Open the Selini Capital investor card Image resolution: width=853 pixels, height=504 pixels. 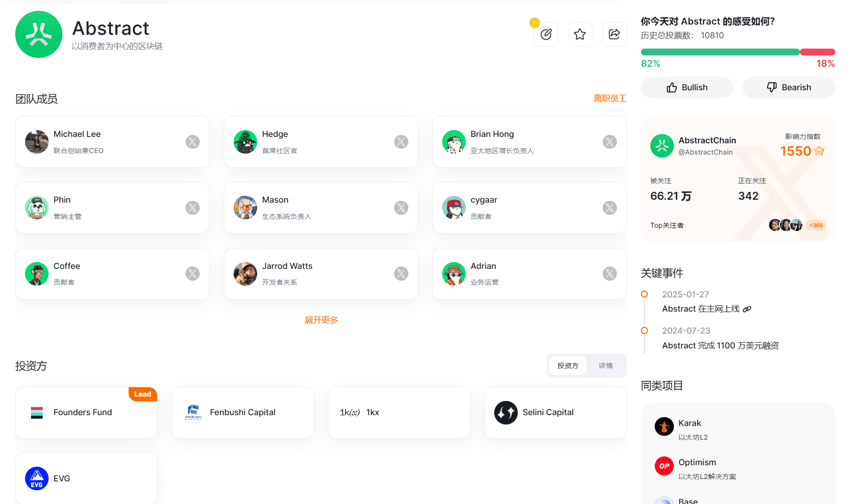point(556,413)
